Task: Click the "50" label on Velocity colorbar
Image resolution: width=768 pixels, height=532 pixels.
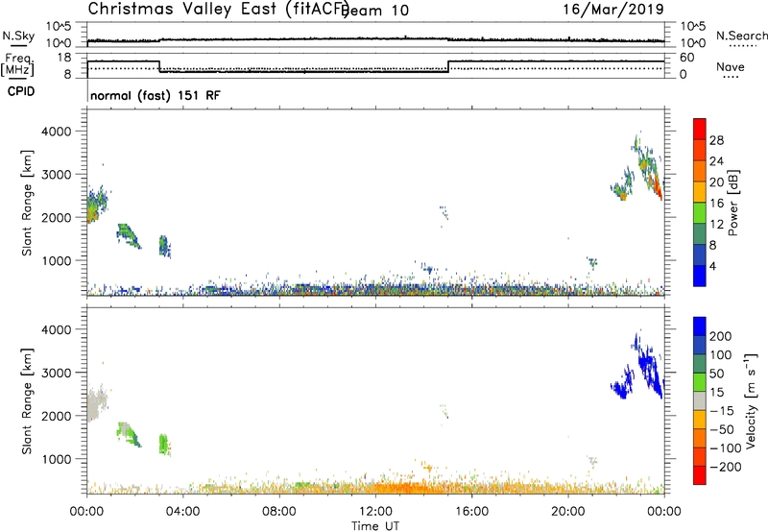Action: [x=716, y=374]
